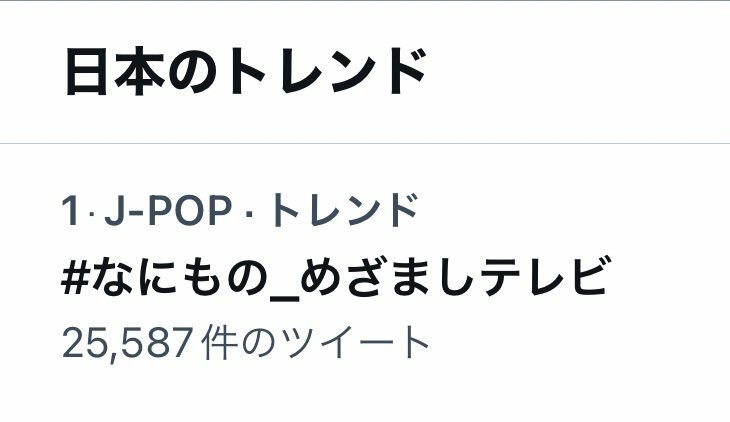The image size is (730, 422).
Task: Click the number 25,587
Action: [x=128, y=344]
